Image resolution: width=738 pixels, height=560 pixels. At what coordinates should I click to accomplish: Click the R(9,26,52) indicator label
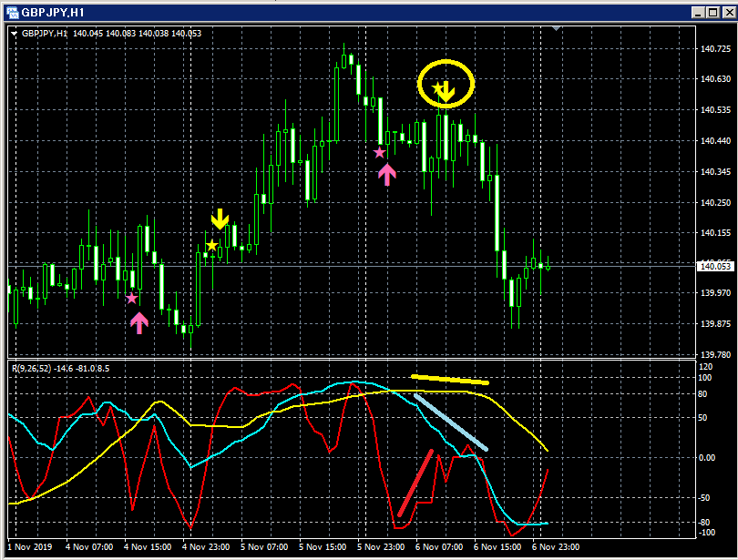click(31, 368)
